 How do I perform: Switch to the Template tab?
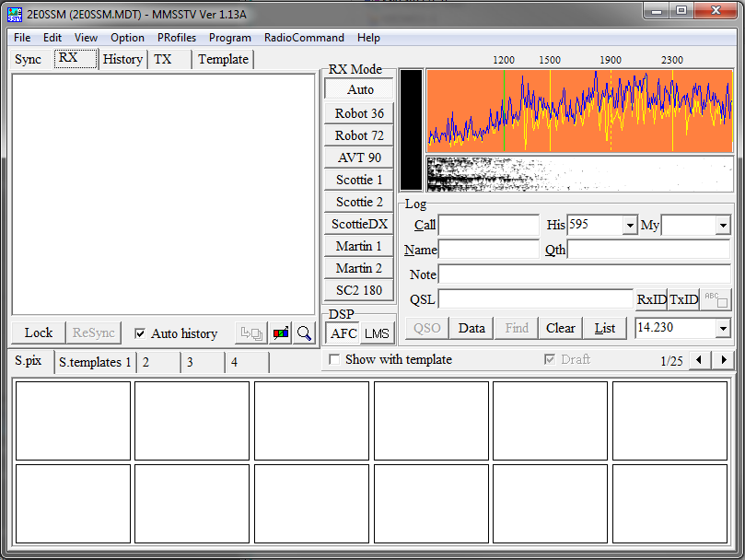tap(223, 60)
